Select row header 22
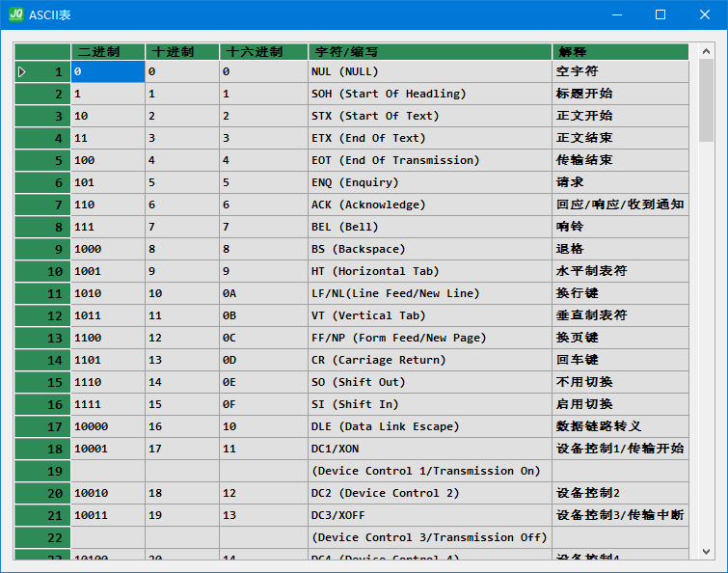The height and width of the screenshot is (573, 728). click(x=42, y=537)
